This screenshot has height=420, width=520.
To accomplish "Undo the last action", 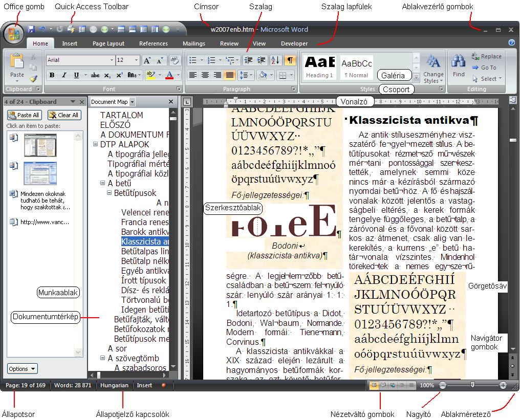I will coord(42,29).
